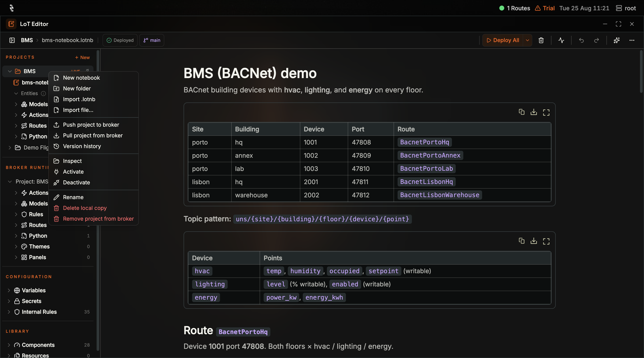Image resolution: width=644 pixels, height=358 pixels.
Task: Choose Activate from context menu
Action: (x=93, y=172)
